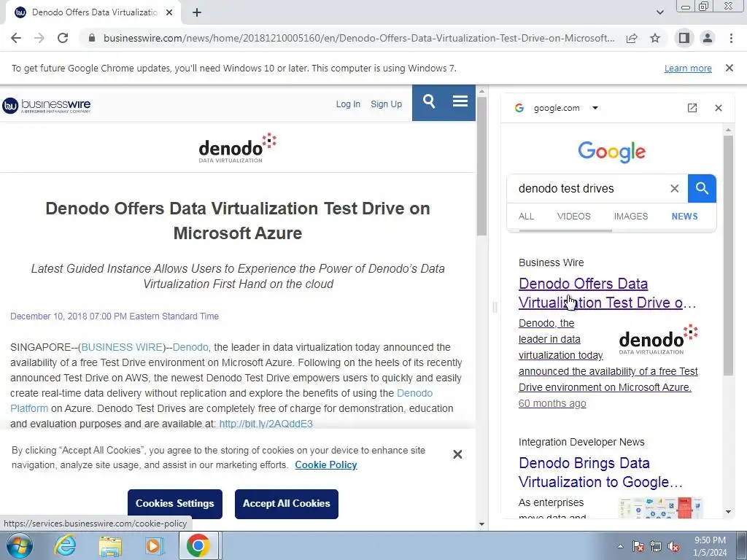The image size is (747, 560).
Task: Open the taskbar clock 9:50 PM
Action: tap(710, 545)
